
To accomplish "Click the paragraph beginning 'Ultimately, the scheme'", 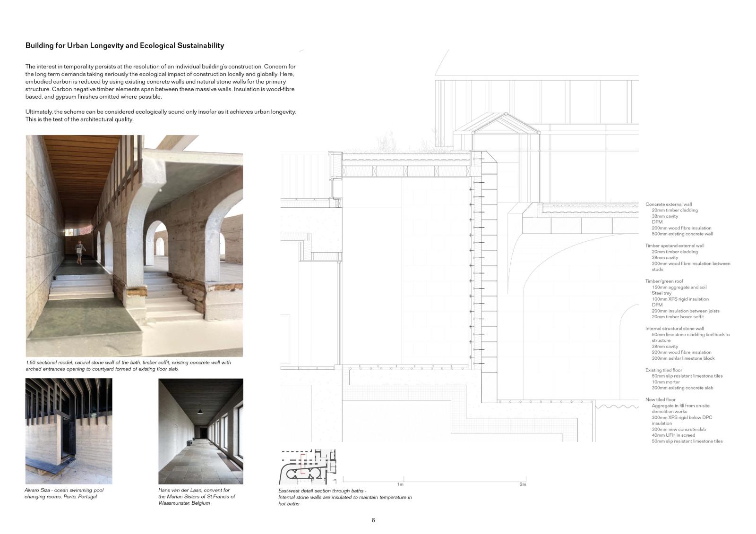I will pyautogui.click(x=161, y=116).
